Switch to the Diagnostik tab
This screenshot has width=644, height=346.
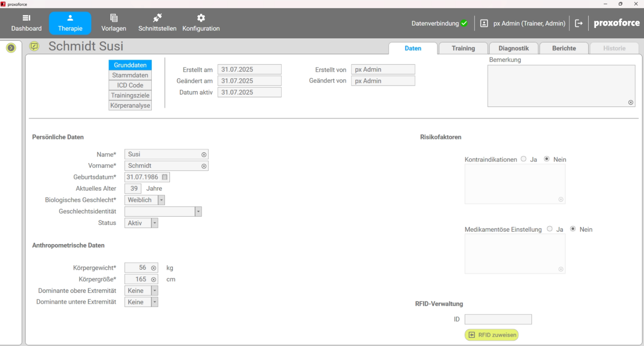tap(513, 48)
